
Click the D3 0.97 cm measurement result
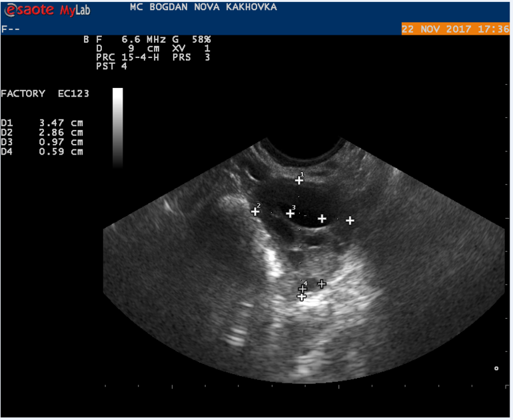pyautogui.click(x=42, y=142)
